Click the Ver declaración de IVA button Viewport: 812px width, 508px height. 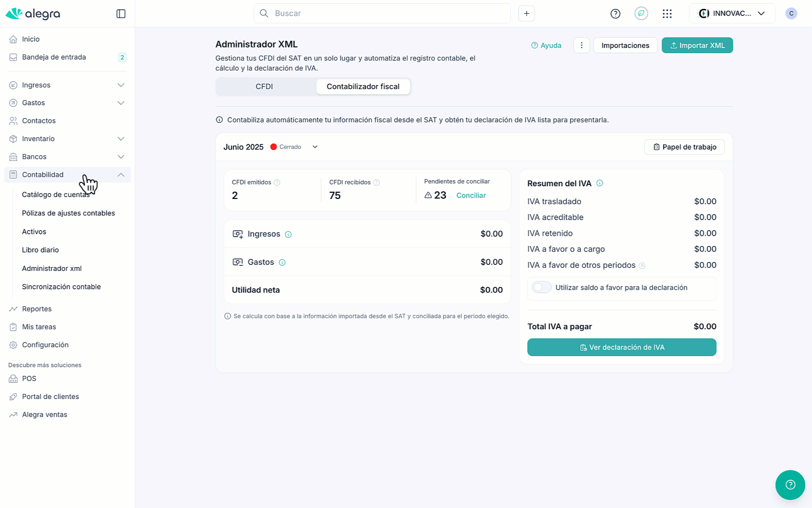click(622, 347)
